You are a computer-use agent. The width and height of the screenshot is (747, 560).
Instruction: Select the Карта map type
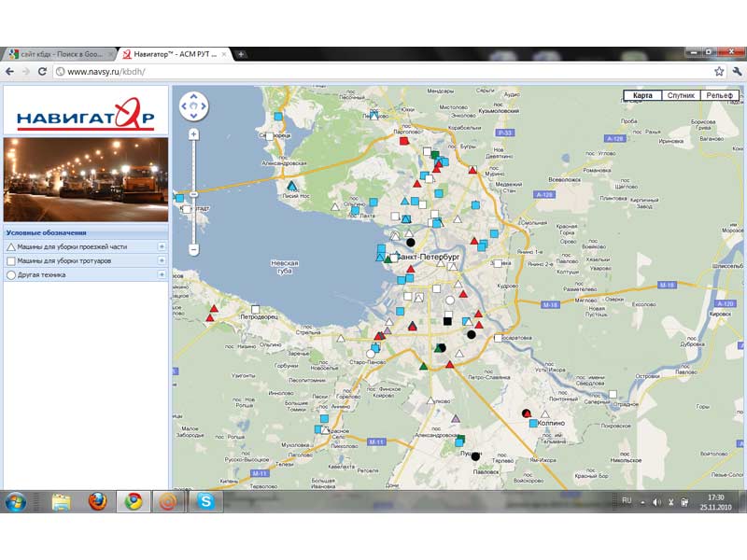tap(642, 95)
